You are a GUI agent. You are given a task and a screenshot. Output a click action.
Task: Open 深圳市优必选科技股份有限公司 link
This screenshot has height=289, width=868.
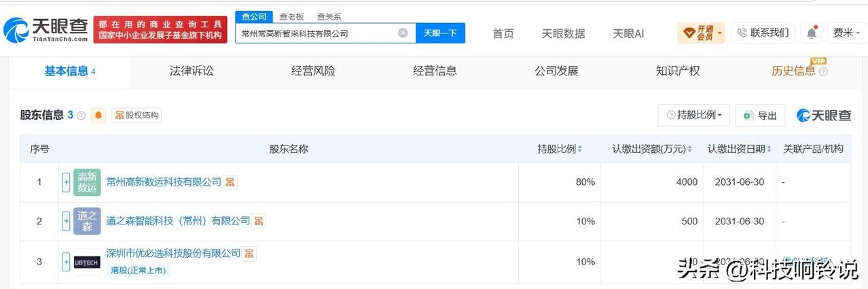pyautogui.click(x=173, y=254)
